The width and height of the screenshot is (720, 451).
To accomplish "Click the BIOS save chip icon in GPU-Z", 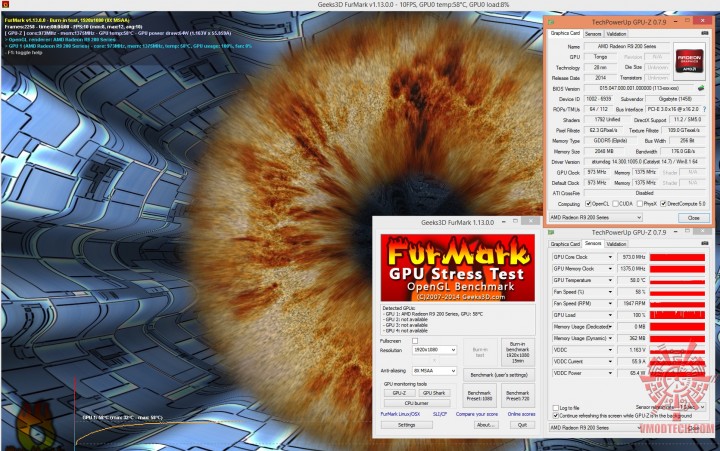I will tap(701, 88).
